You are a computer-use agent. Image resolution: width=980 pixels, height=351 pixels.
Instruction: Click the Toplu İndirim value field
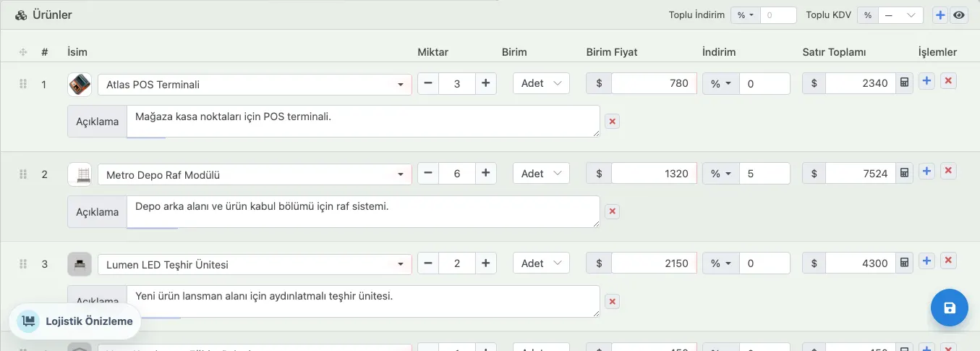(x=777, y=15)
